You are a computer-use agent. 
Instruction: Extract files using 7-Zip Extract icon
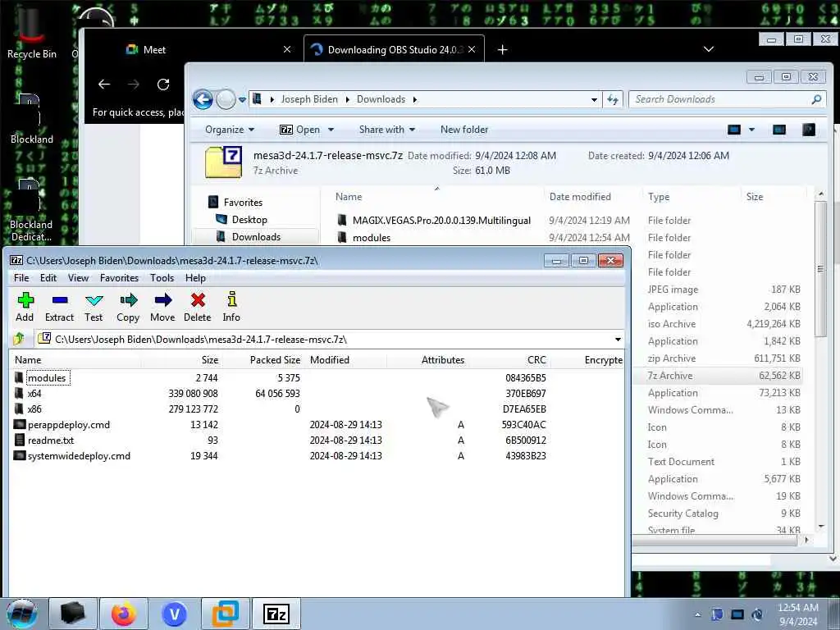pos(59,307)
